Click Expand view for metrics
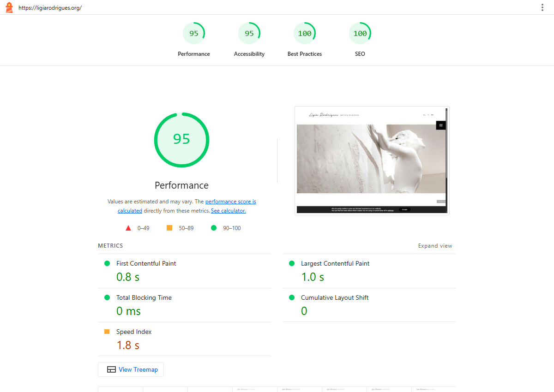This screenshot has height=392, width=554. coord(435,246)
